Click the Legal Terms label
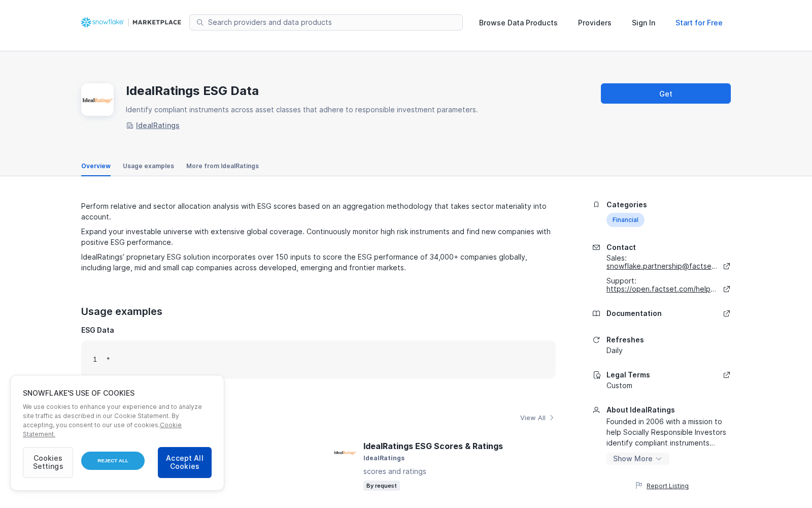Screen dimensions: 812x508 [x=628, y=375]
